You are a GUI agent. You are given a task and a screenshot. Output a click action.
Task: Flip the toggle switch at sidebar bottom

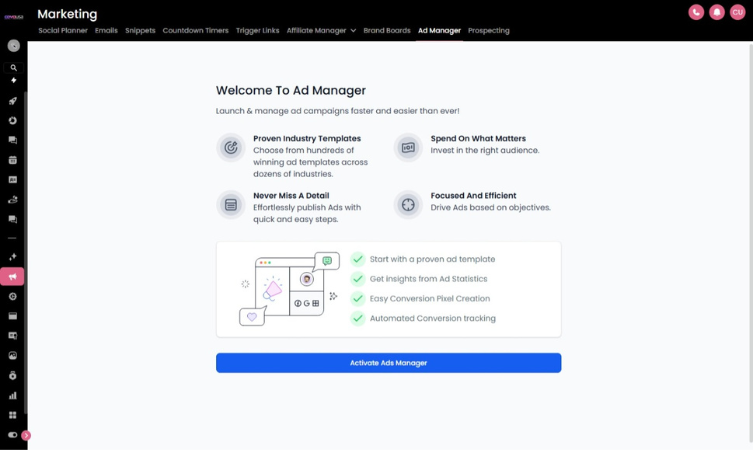coord(13,435)
